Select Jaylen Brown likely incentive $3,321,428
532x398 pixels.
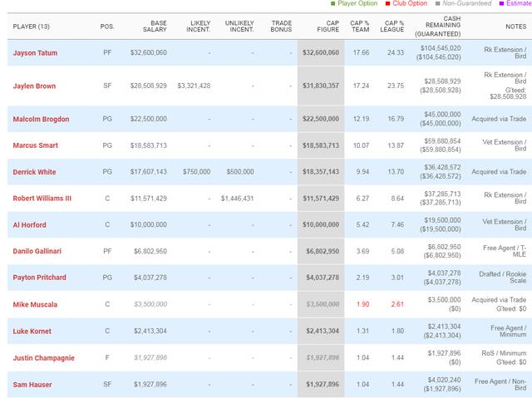point(194,86)
